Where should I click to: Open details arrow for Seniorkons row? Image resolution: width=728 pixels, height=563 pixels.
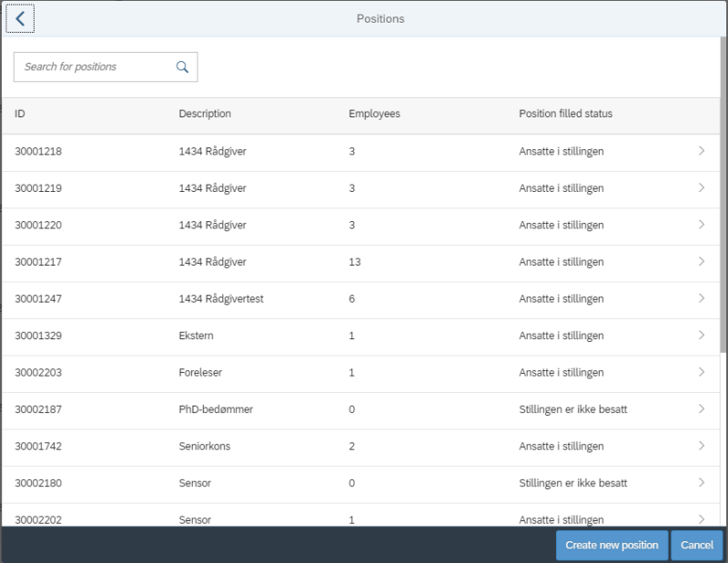click(701, 446)
